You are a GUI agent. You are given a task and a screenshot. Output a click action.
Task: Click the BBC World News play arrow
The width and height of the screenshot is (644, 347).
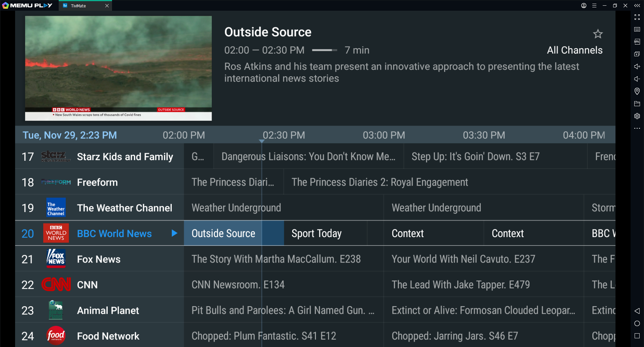(174, 233)
